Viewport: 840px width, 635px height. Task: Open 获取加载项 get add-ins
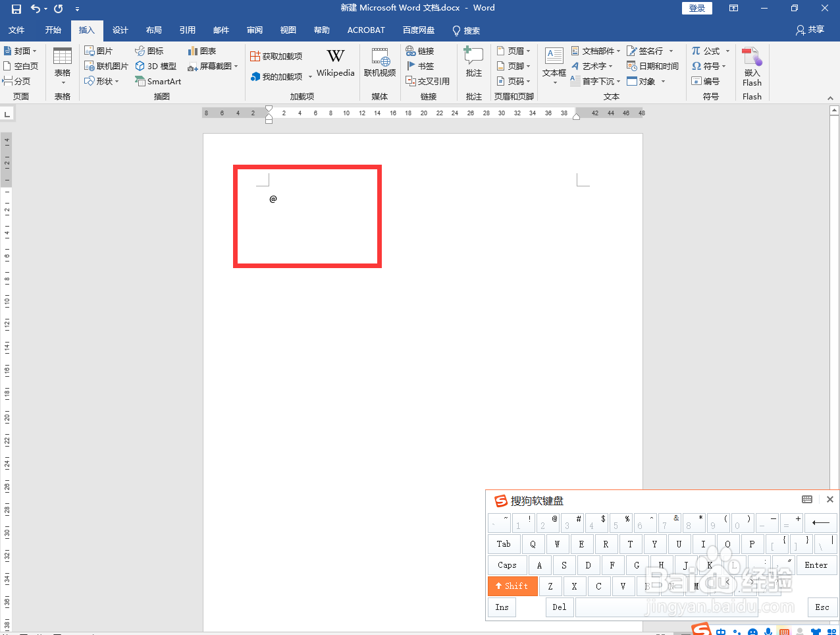tap(276, 57)
